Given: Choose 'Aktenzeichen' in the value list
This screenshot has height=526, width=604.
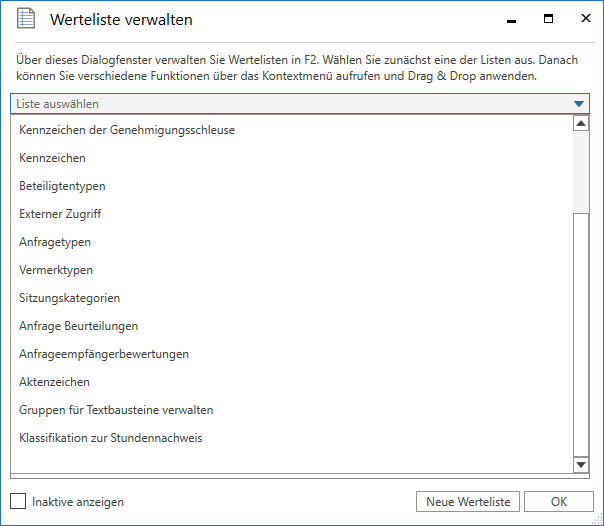Looking at the screenshot, I should [x=54, y=382].
